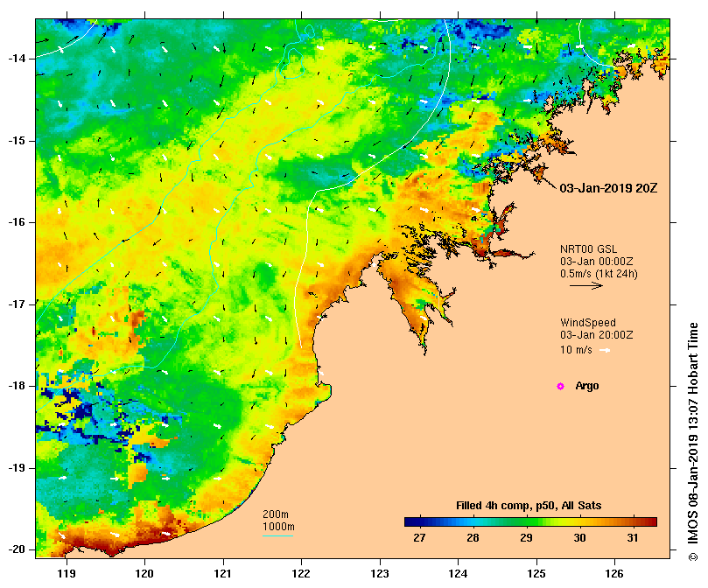
Task: Click the '03-Jan 00:00Z' text
Action: [597, 262]
